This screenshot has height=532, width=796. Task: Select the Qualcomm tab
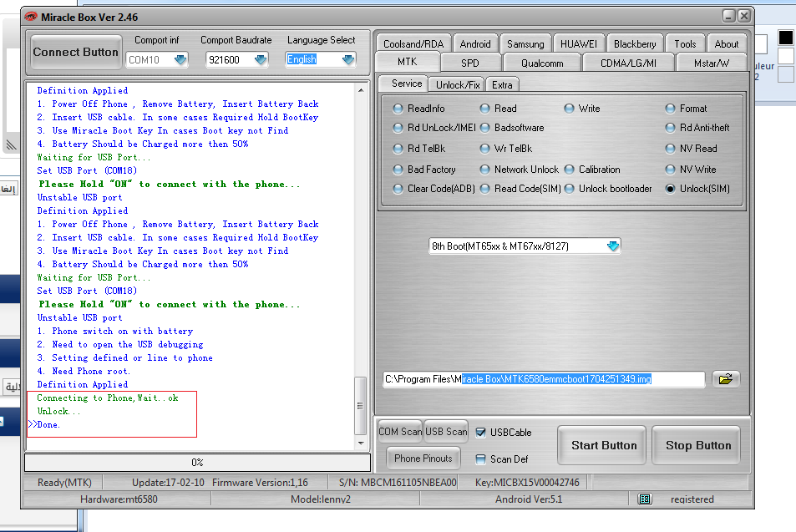tap(542, 63)
